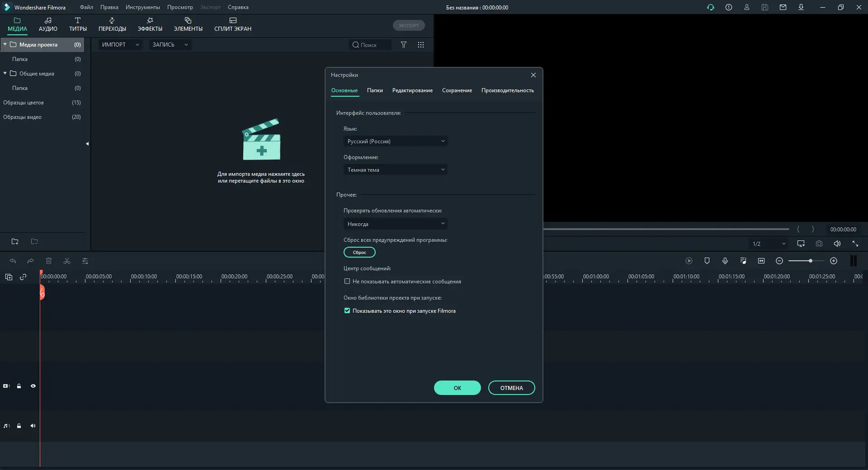
Task: Open the Оформление theme dropdown
Action: tap(395, 169)
